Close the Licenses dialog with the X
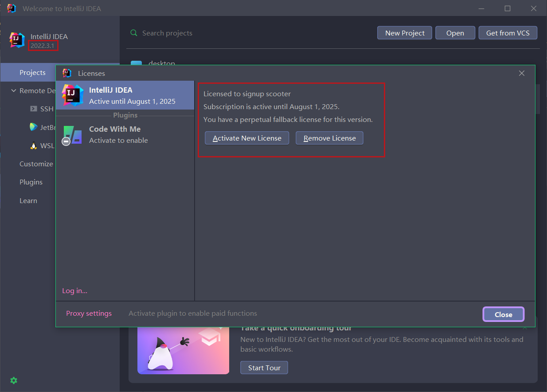This screenshot has width=547, height=392. coord(522,73)
